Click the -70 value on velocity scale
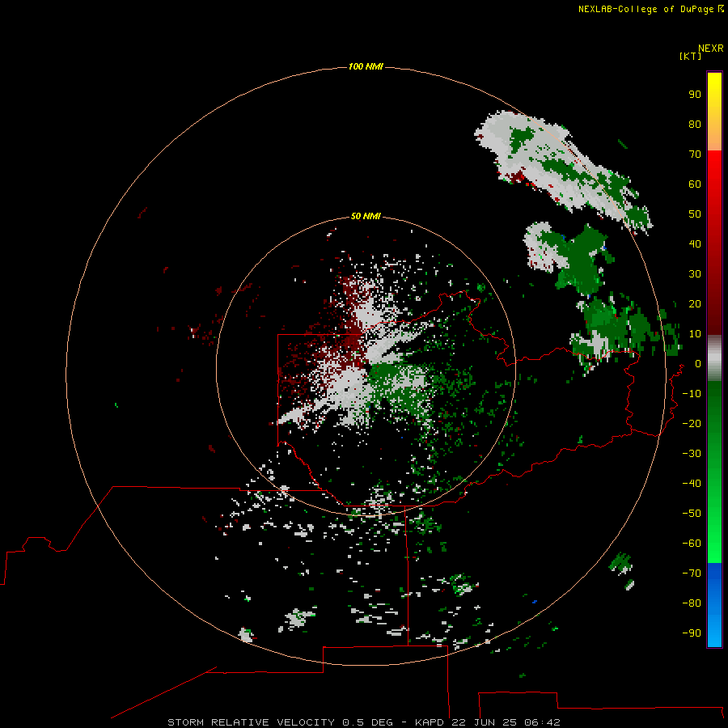Image resolution: width=728 pixels, height=728 pixels. (x=692, y=574)
